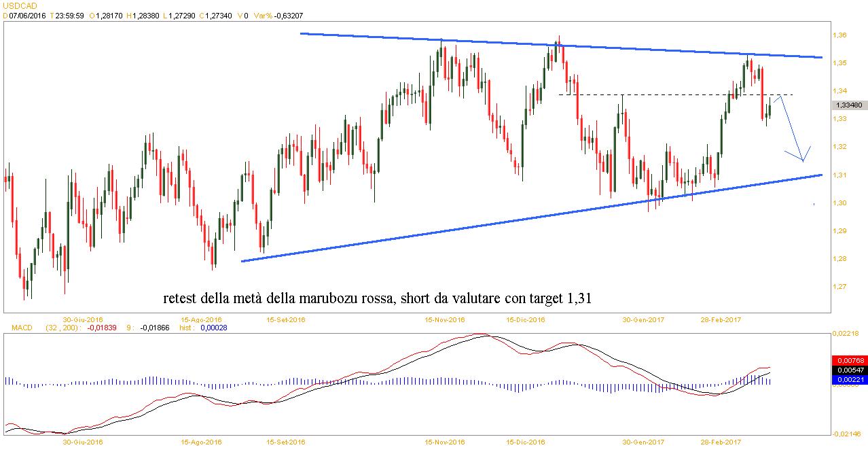Click 15-Dic-2016 date under price chart

[525, 319]
